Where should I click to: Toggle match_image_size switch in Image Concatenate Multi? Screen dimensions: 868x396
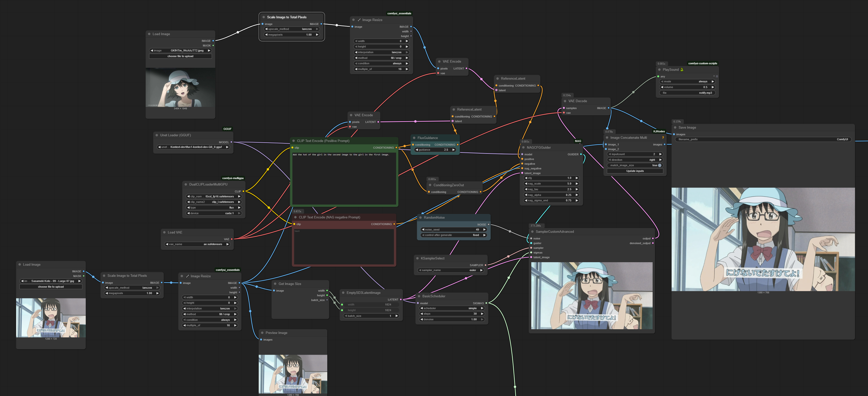click(x=660, y=165)
